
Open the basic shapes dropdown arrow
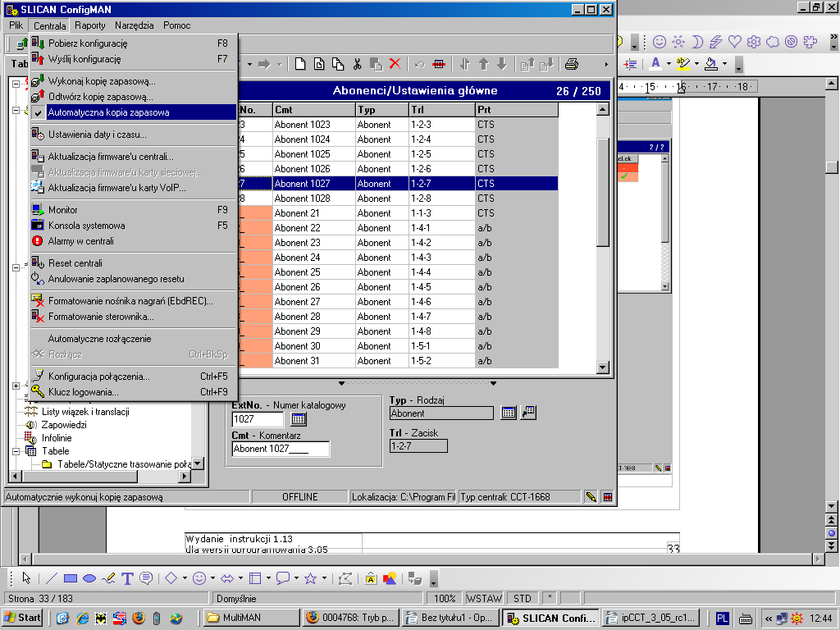point(185,578)
